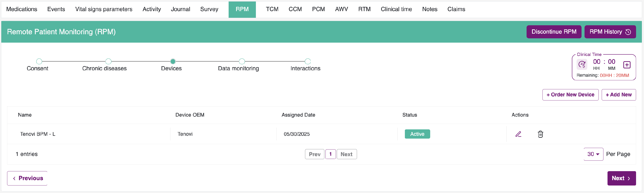Jump to the Data monitoring step
This screenshot has height=193, width=644.
click(x=242, y=61)
